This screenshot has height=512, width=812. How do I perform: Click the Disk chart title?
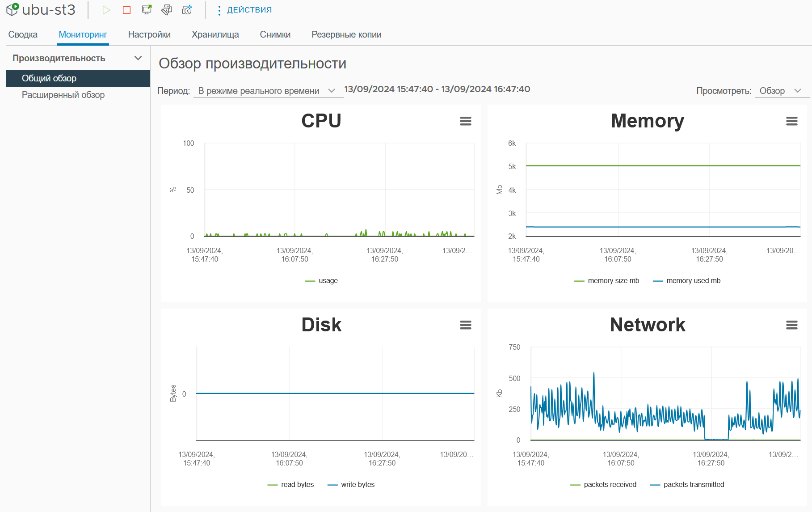[x=321, y=325]
